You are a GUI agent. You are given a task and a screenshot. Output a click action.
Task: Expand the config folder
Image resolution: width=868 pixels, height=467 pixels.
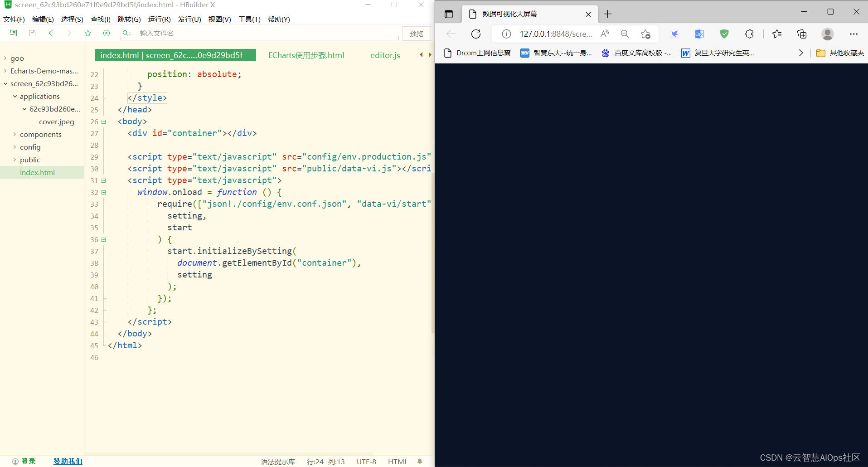[x=15, y=147]
